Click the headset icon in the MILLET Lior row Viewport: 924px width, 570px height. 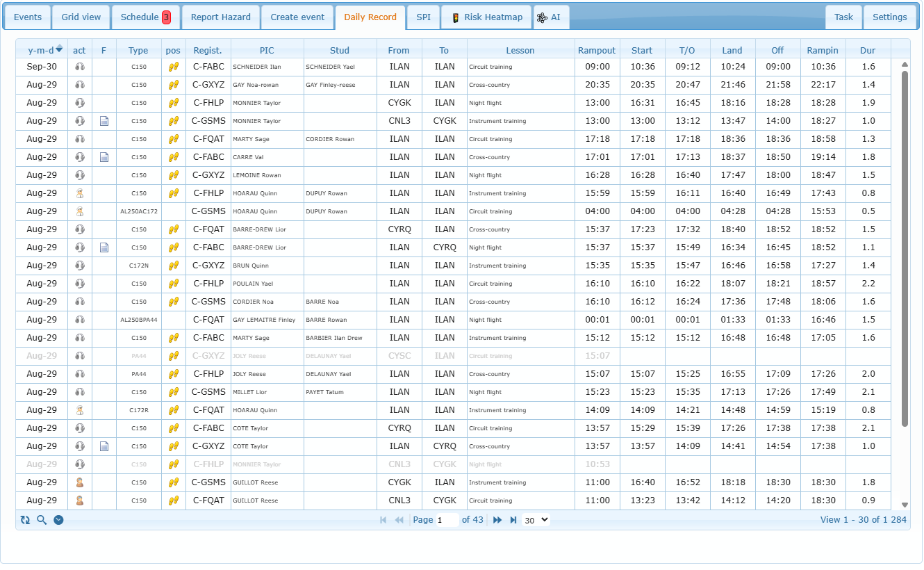pyautogui.click(x=80, y=392)
